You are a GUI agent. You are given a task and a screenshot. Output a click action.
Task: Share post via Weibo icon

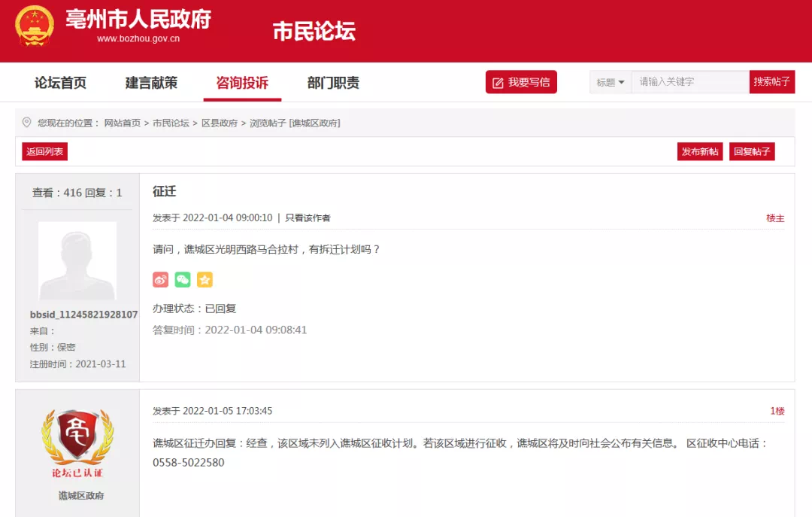click(160, 280)
